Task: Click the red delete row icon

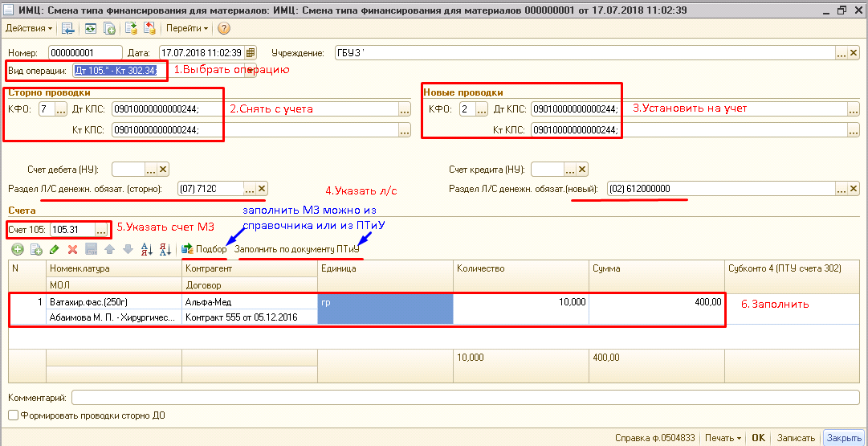Action: tap(72, 250)
